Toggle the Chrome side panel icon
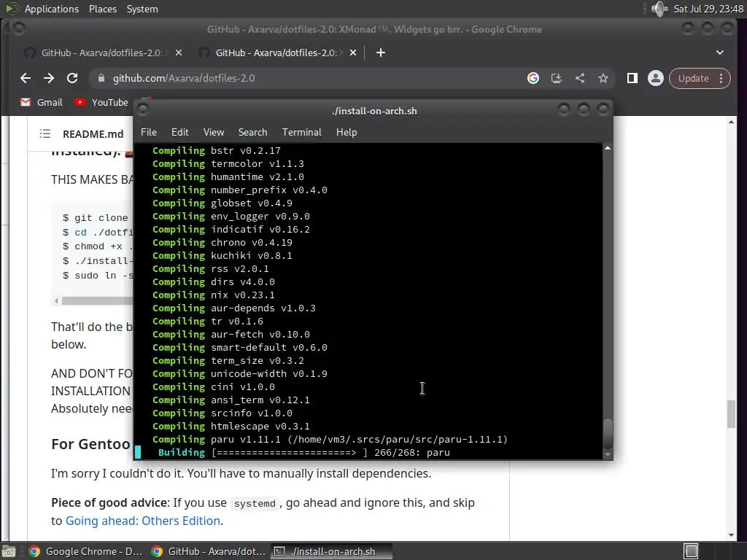The image size is (747, 560). coord(632,78)
